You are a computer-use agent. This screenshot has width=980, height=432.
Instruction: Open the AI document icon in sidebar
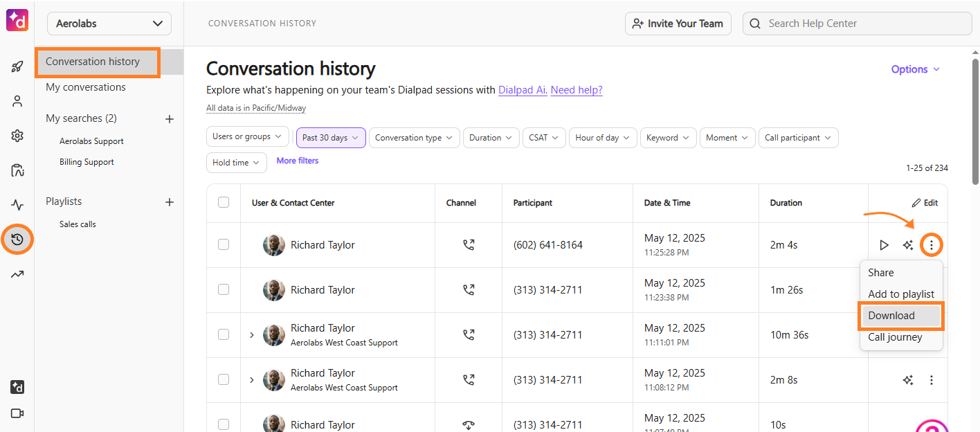point(17,170)
